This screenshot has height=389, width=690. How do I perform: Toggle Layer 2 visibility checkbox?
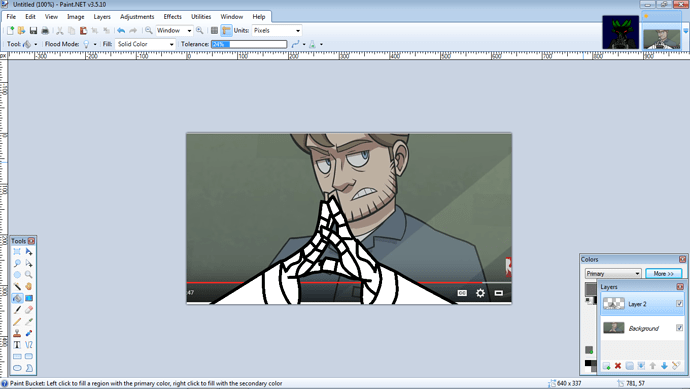tap(679, 304)
